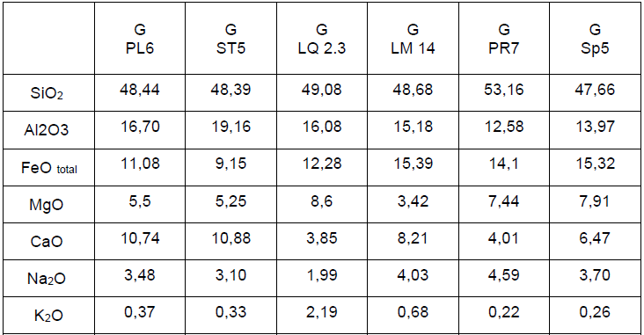Select the cell containing 10,88
Screen dimensions: 644x335
231,242
